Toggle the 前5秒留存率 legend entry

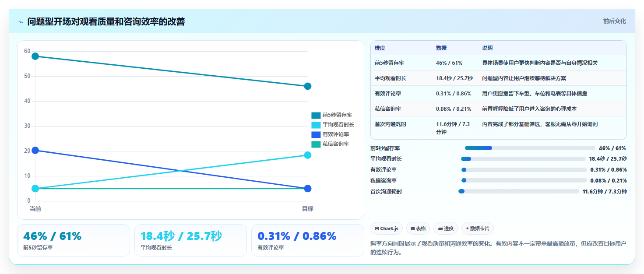point(331,115)
